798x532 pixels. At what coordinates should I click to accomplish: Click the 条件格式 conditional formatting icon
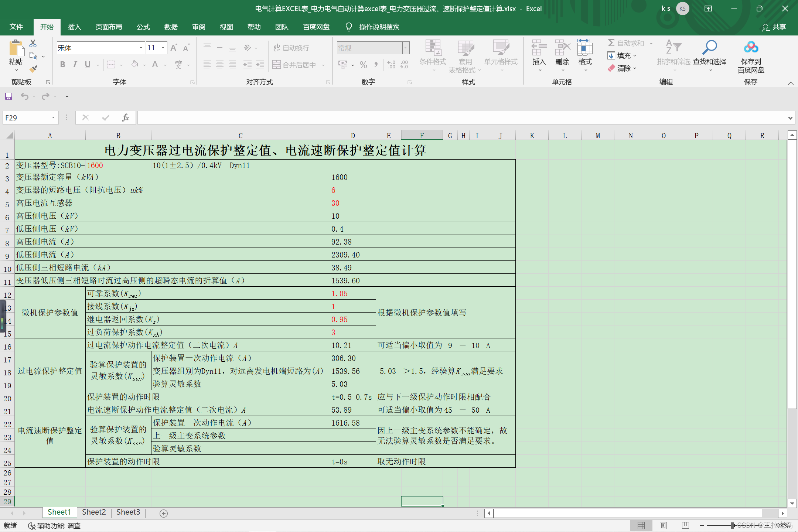pyautogui.click(x=433, y=48)
